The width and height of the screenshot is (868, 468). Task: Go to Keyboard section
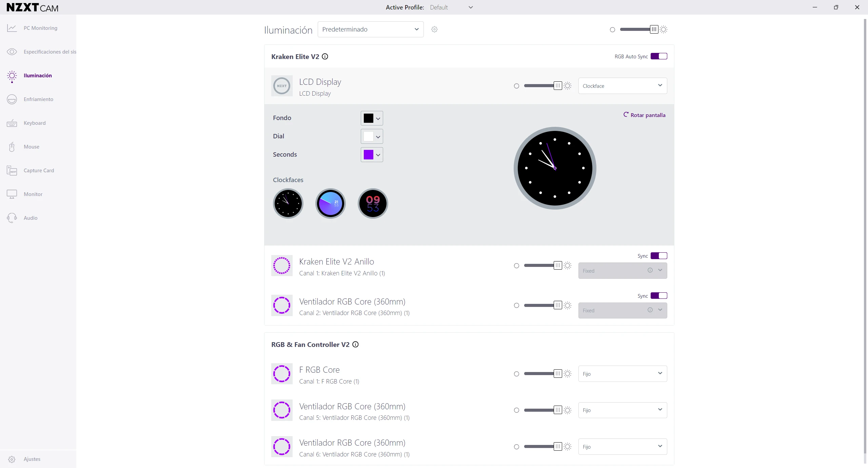(35, 123)
